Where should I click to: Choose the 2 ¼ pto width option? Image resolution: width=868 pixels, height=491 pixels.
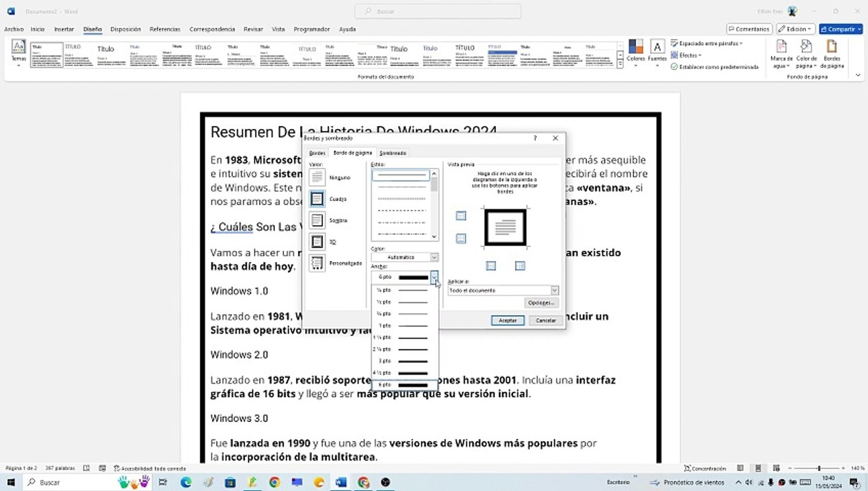click(x=405, y=349)
